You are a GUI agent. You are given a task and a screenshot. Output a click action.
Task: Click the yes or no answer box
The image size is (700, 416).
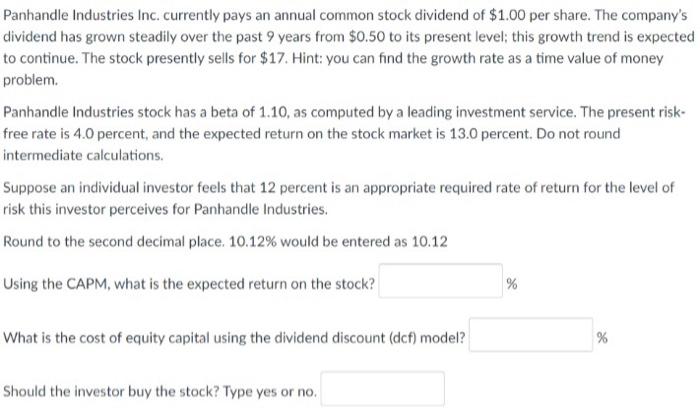(383, 389)
